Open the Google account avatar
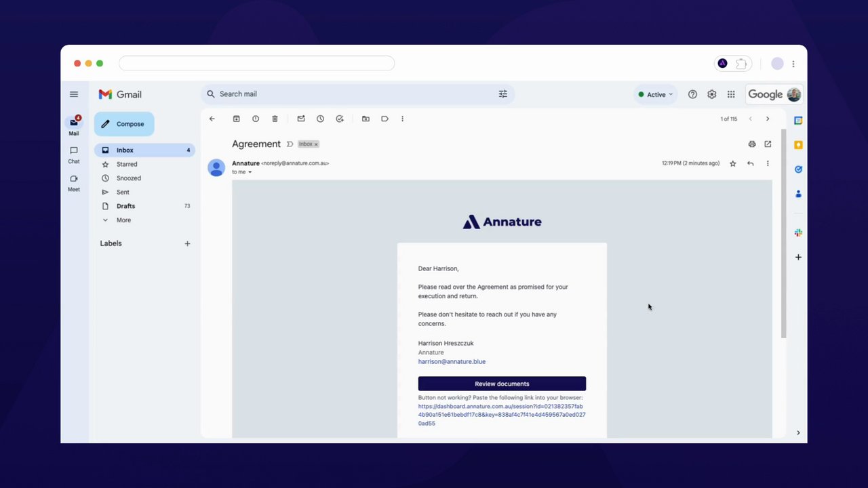Image resolution: width=868 pixels, height=488 pixels. 794,94
